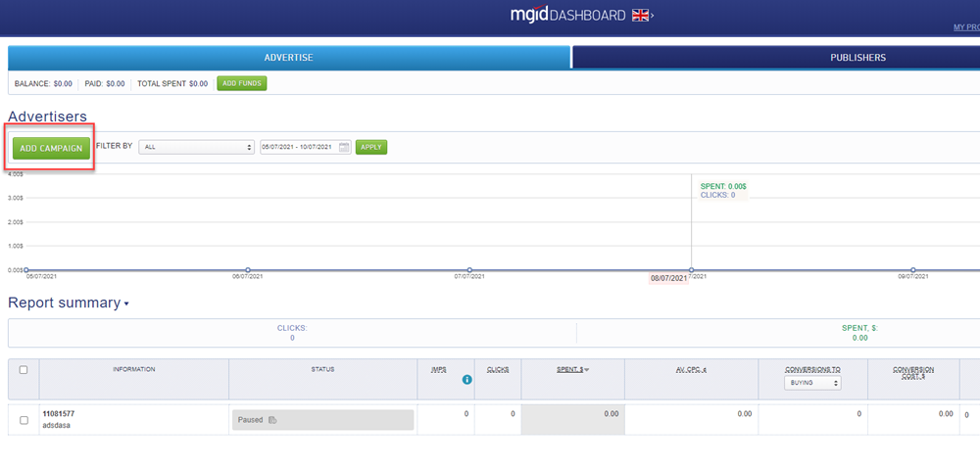Click the CONVERSIONS TO column header
The image size is (980, 468).
point(813,369)
